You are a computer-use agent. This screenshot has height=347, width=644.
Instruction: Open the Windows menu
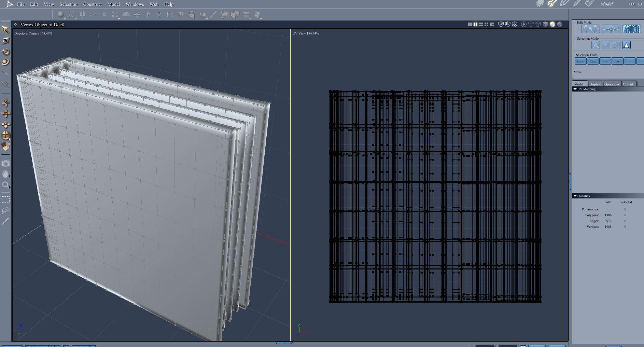tap(135, 4)
